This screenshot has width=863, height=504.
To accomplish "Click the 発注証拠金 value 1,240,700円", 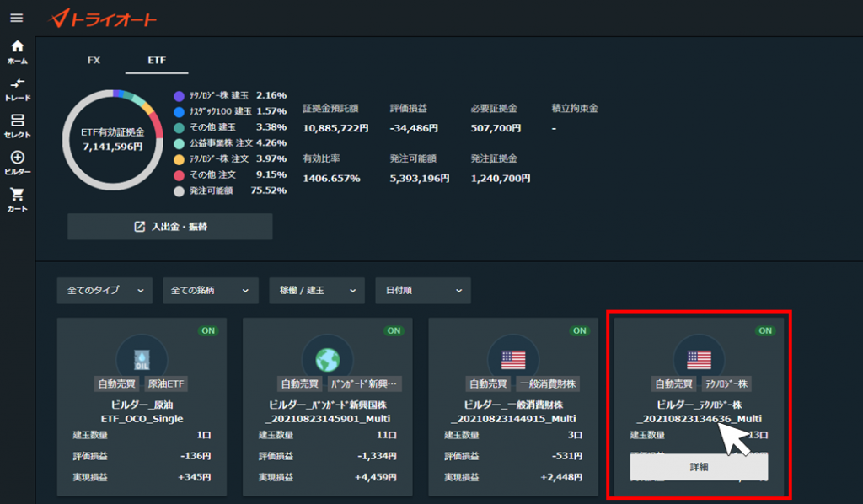I will click(x=501, y=179).
